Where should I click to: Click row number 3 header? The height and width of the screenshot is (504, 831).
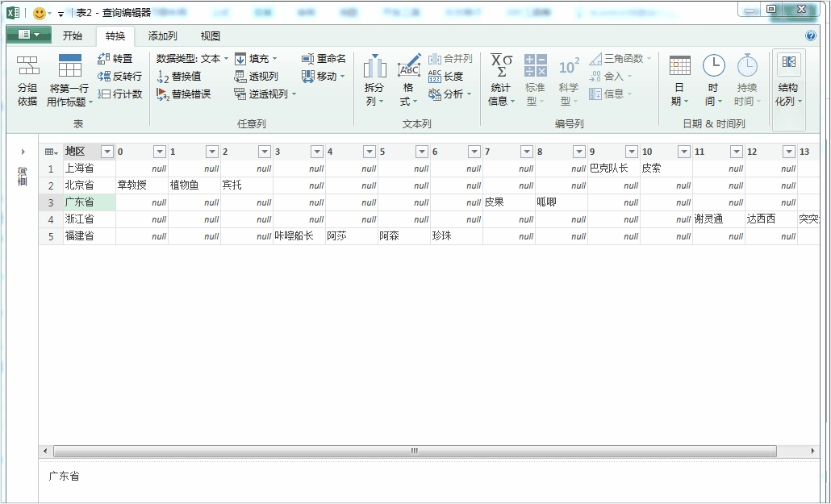click(51, 202)
